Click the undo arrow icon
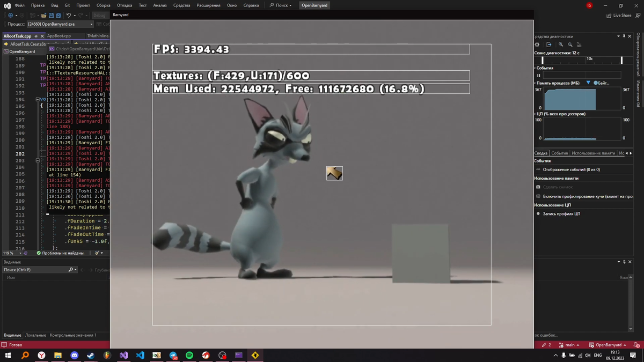Image resolution: width=644 pixels, height=362 pixels. [x=68, y=16]
